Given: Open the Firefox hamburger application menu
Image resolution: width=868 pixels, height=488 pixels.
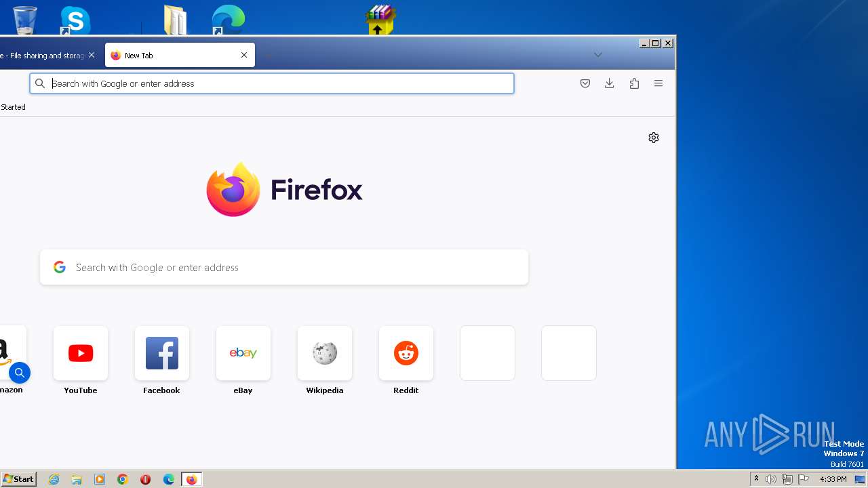Looking at the screenshot, I should [x=658, y=83].
